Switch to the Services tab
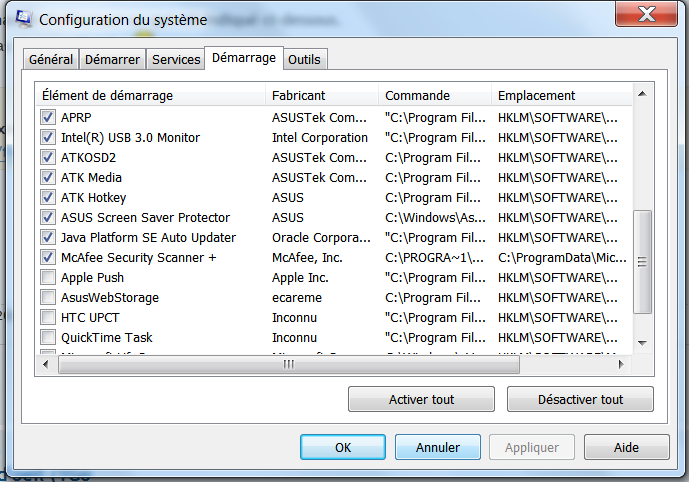Image resolution: width=689 pixels, height=482 pixels. point(176,59)
